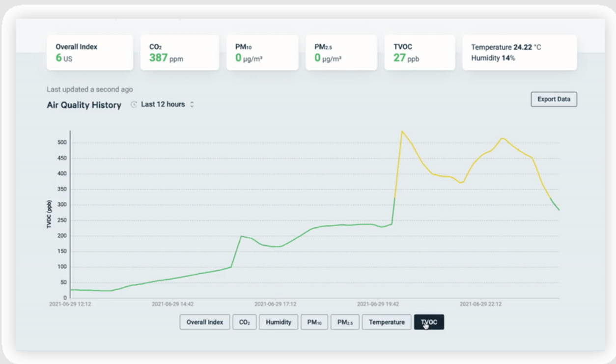Switch the chart to Temperature

point(387,322)
